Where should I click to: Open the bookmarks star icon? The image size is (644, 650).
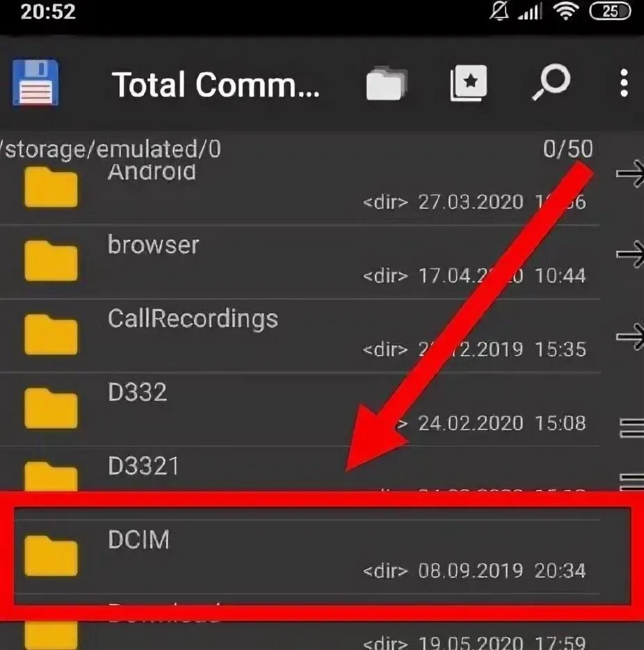tap(469, 83)
